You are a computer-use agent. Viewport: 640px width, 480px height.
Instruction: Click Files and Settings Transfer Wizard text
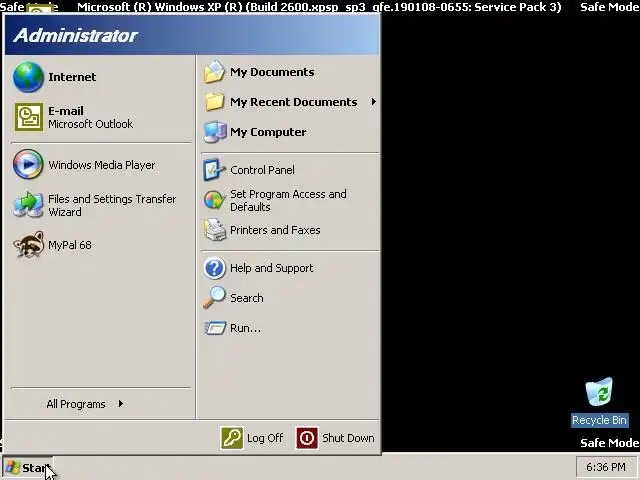point(112,205)
